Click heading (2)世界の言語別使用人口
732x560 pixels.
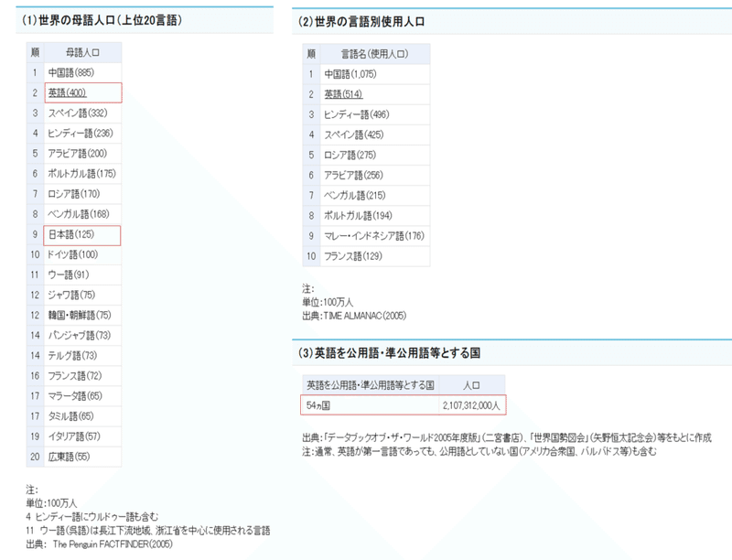pos(361,21)
